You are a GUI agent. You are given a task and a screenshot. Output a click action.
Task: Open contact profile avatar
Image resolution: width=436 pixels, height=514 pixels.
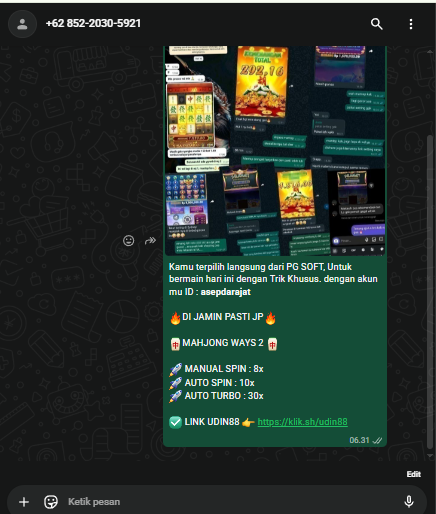click(x=22, y=24)
